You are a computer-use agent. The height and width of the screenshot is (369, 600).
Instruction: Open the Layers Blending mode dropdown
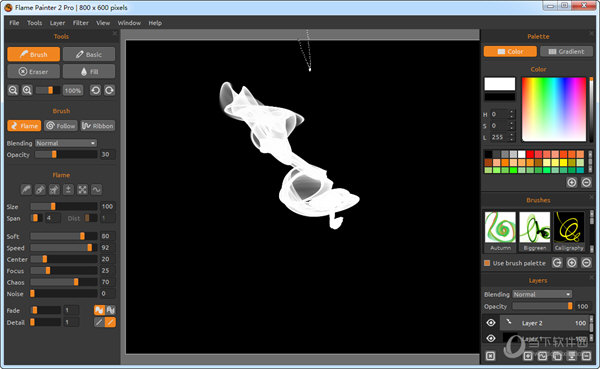[542, 294]
